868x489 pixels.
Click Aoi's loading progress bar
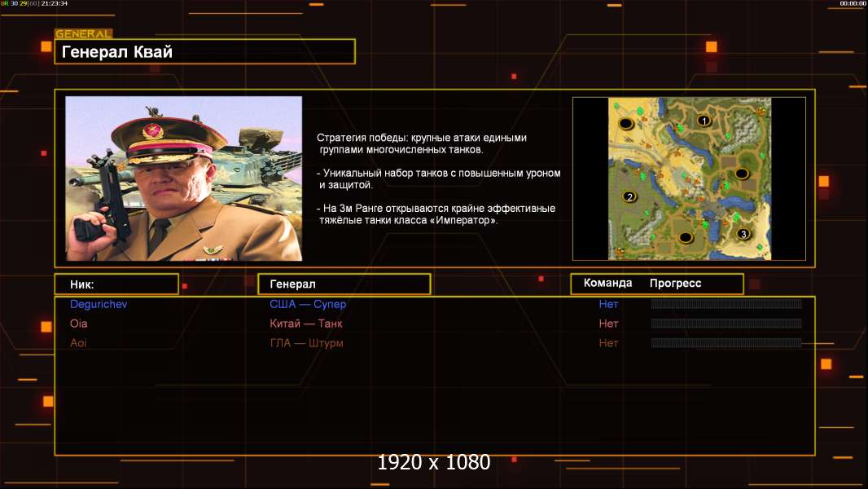point(726,343)
